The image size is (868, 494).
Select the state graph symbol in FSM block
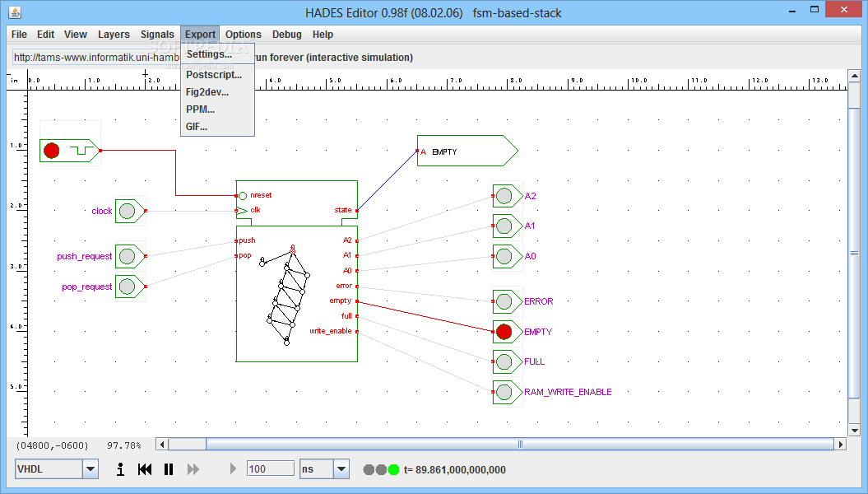(285, 295)
